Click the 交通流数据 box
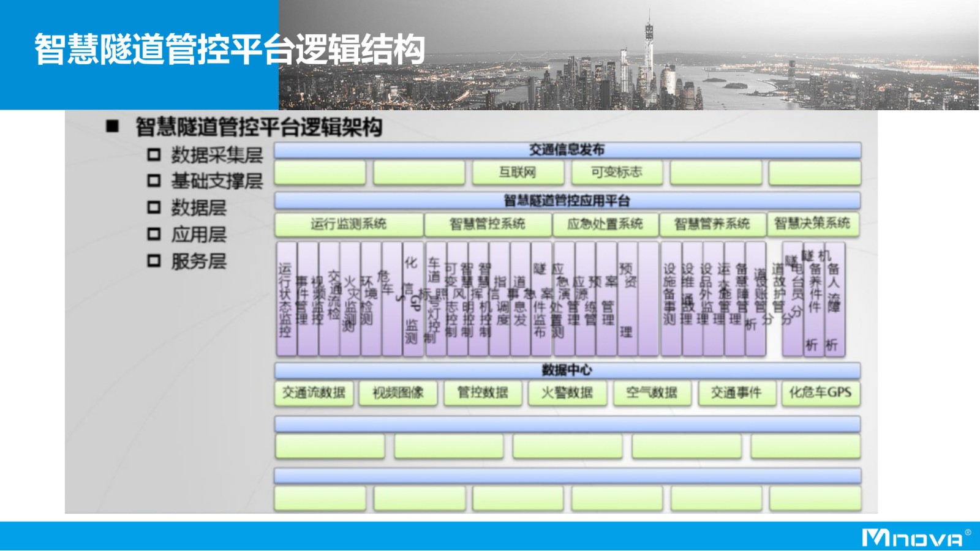980x551 pixels. coord(314,393)
